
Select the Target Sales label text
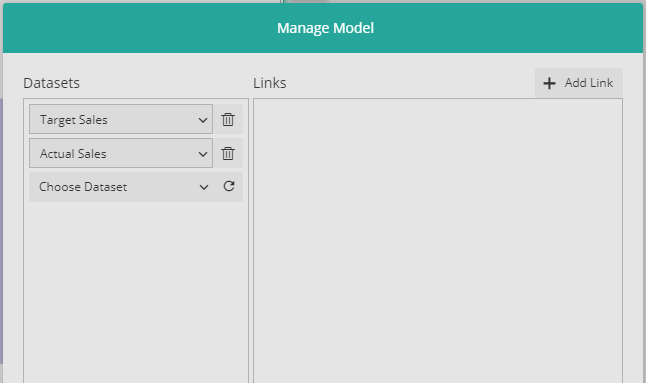tap(74, 120)
